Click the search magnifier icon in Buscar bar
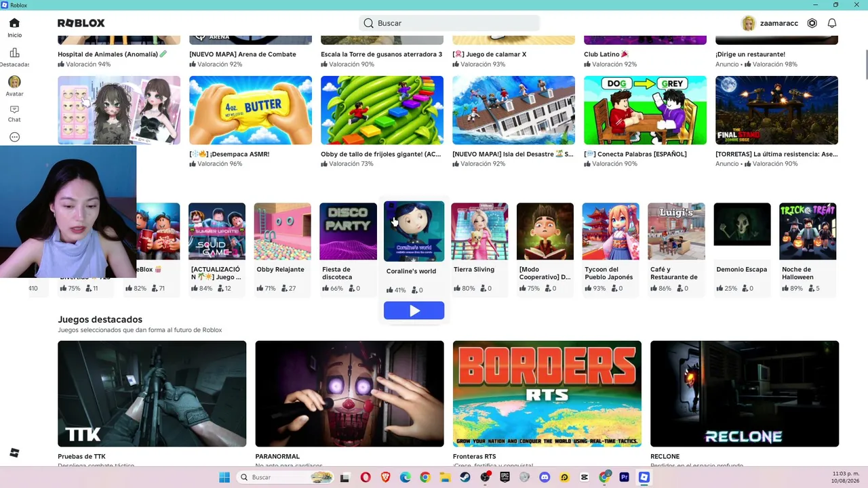The image size is (868, 488). pyautogui.click(x=368, y=23)
